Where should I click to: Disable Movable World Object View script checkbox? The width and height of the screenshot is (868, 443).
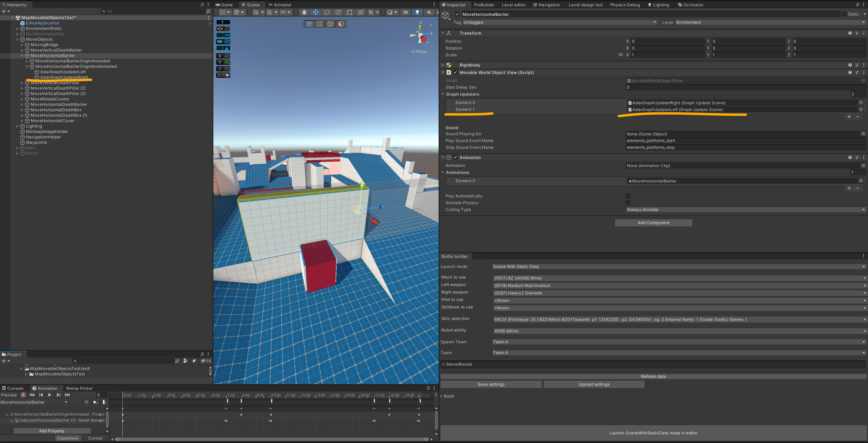click(x=455, y=72)
